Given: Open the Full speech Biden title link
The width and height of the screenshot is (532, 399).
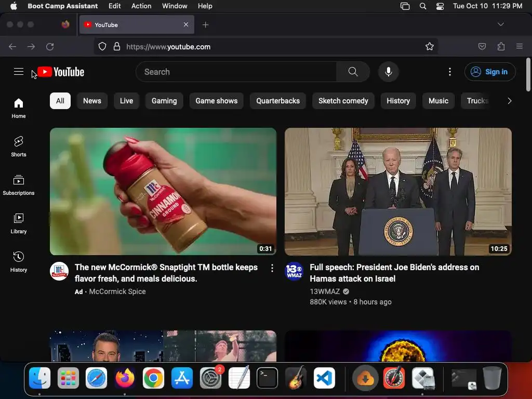Looking at the screenshot, I should coord(394,273).
